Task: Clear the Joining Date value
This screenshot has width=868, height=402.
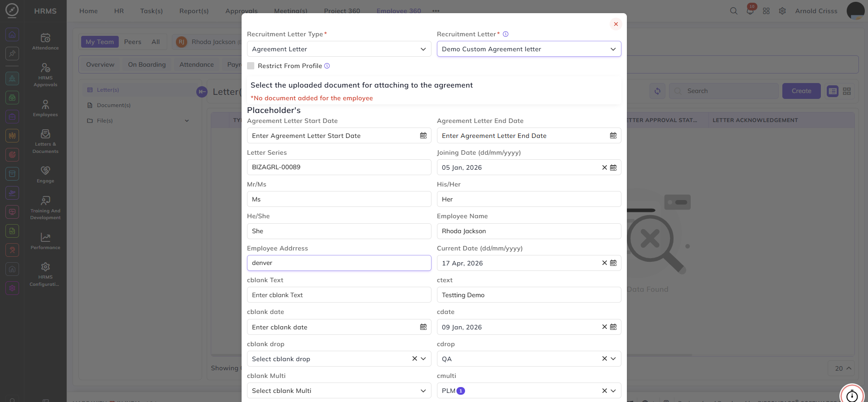Action: coord(604,167)
